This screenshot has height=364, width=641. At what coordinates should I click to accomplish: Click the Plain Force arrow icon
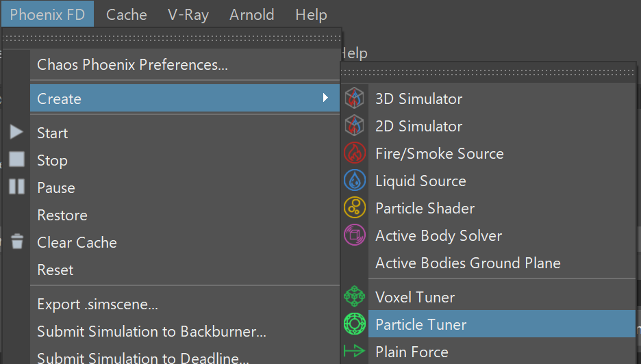354,351
